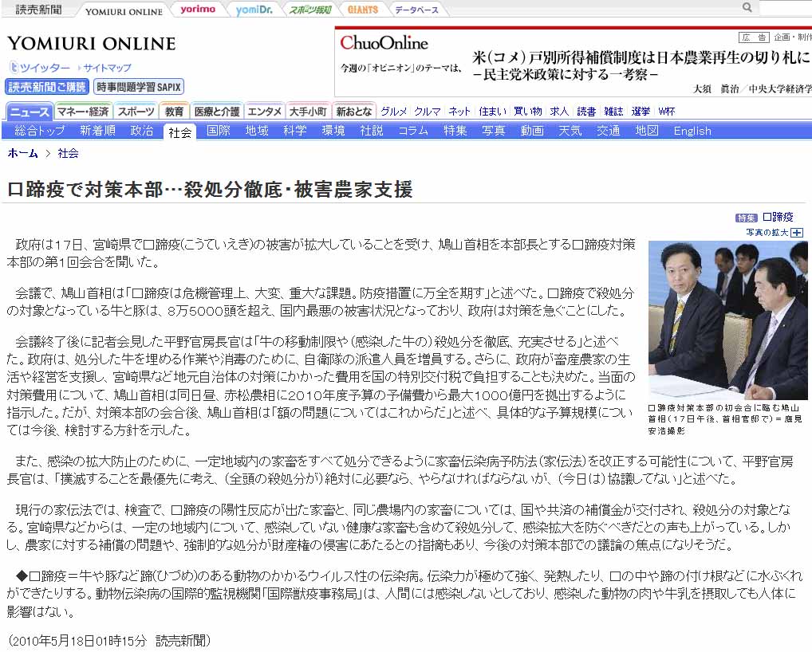Image resolution: width=812 pixels, height=652 pixels.
Task: Click the YOMIURI ONLINE site logo
Action: [91, 43]
